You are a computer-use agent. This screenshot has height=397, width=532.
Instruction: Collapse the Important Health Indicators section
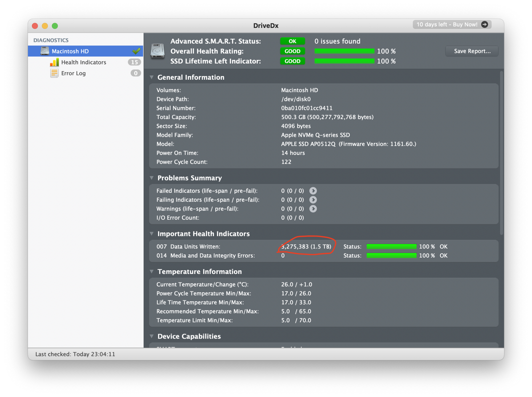click(152, 234)
